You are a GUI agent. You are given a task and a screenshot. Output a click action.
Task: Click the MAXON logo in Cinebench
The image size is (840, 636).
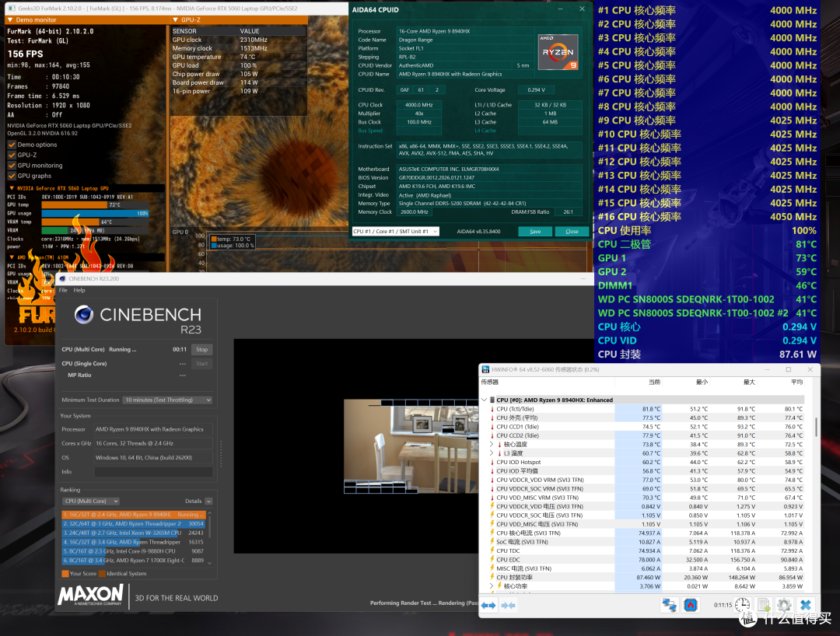tap(90, 595)
